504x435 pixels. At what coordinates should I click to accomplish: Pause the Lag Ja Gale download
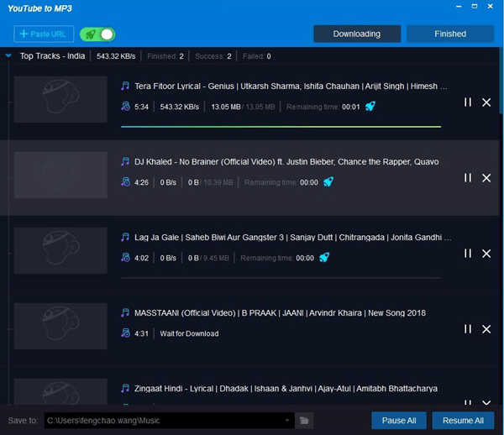click(468, 253)
